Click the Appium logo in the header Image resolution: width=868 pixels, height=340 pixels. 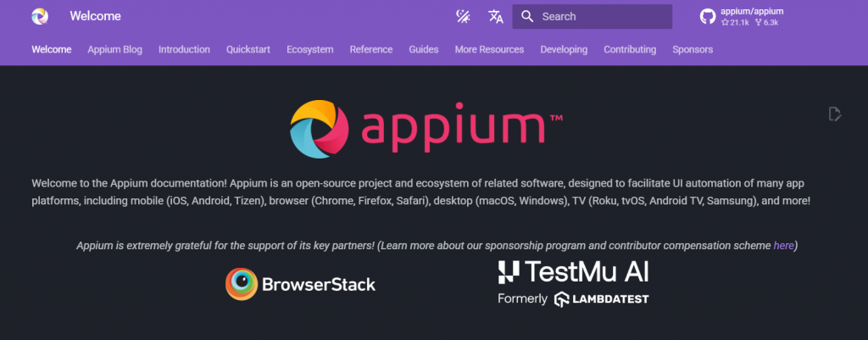[x=40, y=17]
